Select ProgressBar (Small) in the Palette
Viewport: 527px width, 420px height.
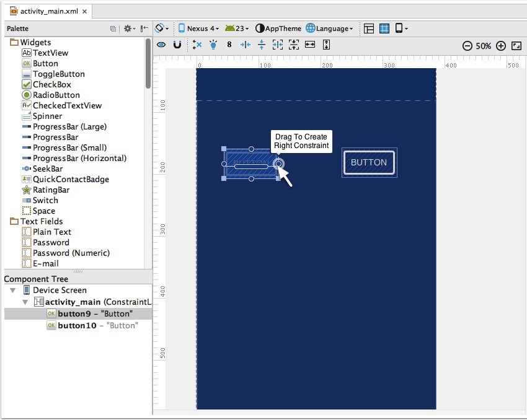[64, 147]
